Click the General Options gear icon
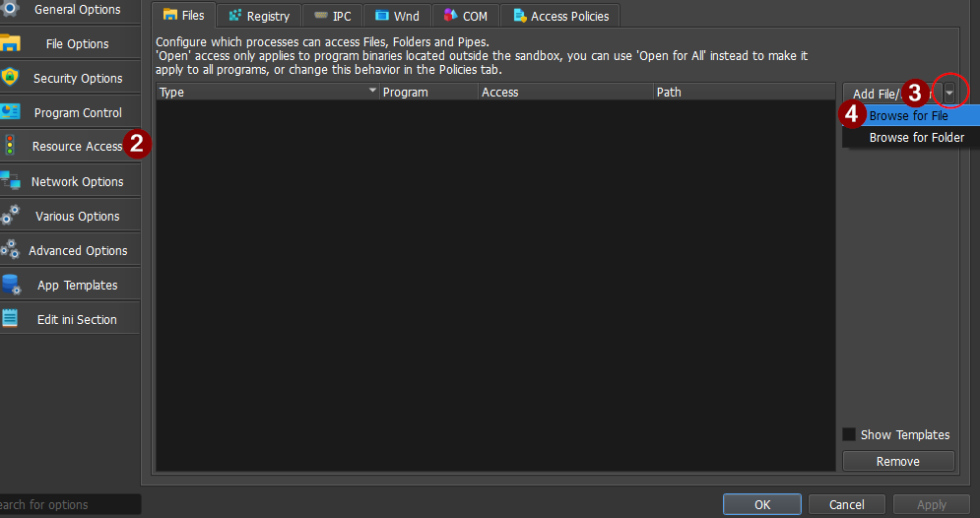 point(10,9)
